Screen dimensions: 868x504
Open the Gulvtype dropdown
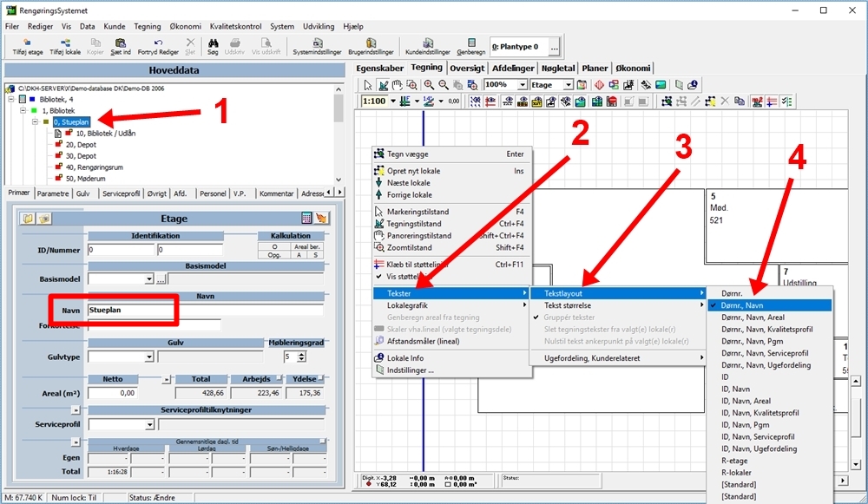(x=149, y=357)
